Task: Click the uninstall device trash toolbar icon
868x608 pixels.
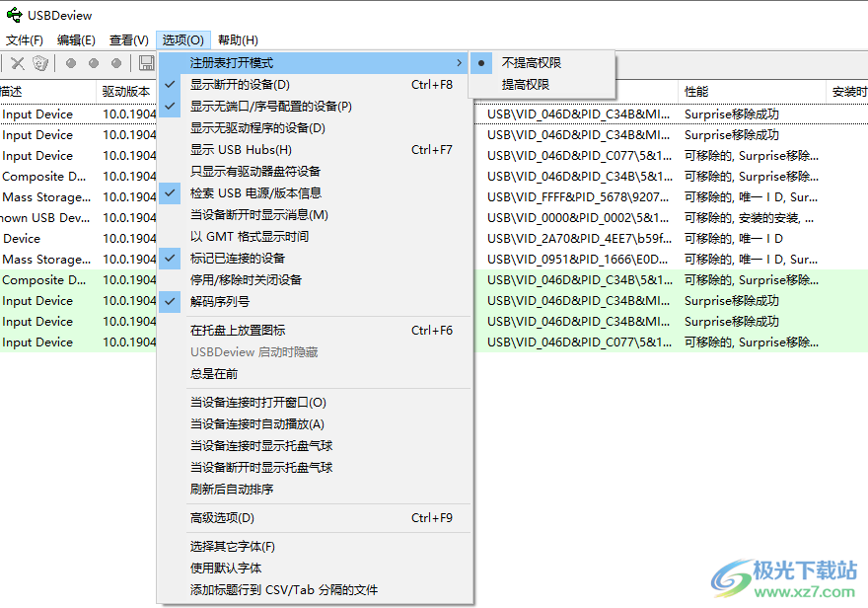Action: click(x=38, y=63)
